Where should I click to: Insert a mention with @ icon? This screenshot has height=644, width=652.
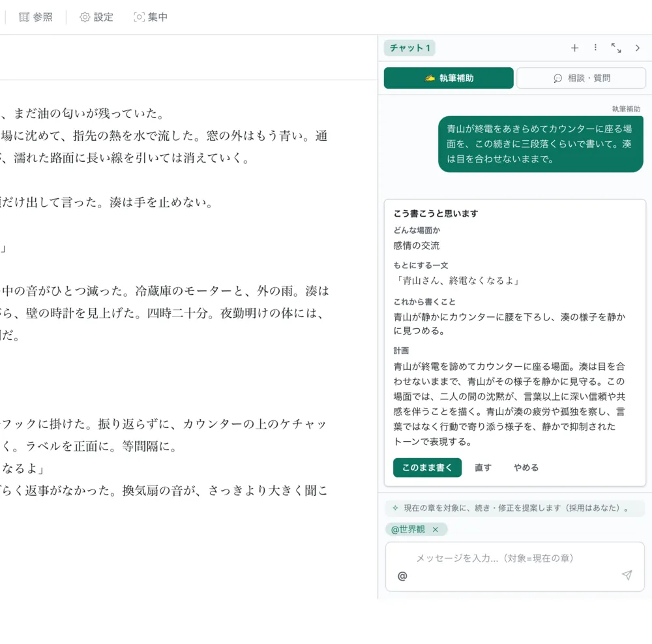pos(402,576)
